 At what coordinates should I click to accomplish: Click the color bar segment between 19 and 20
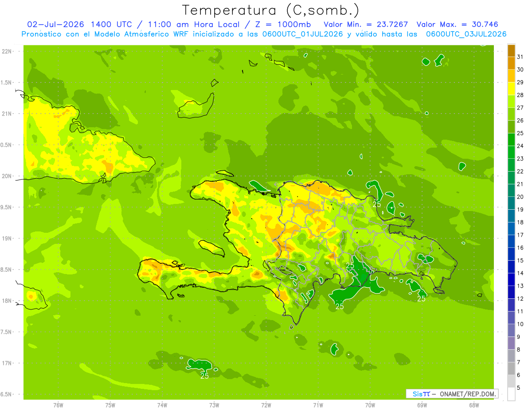[x=511, y=203]
